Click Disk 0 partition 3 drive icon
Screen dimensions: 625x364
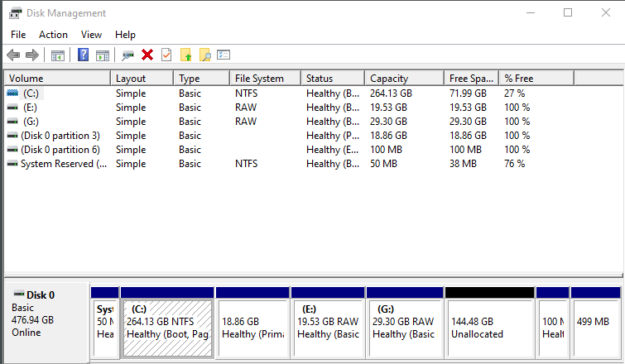tap(12, 136)
